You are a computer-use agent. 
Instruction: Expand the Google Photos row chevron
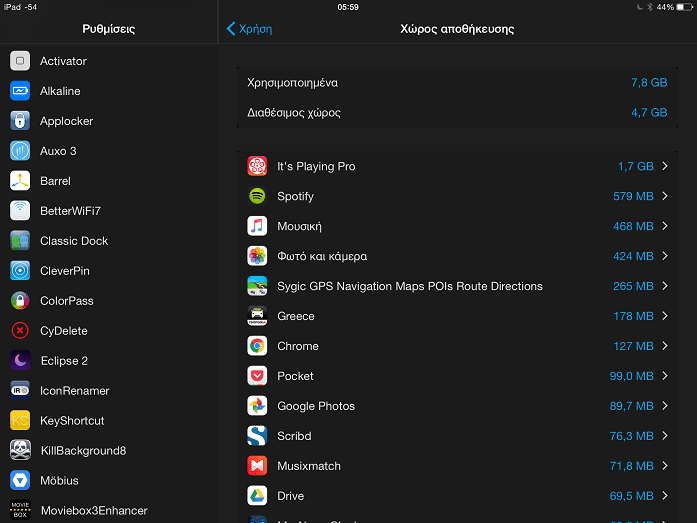tap(665, 406)
